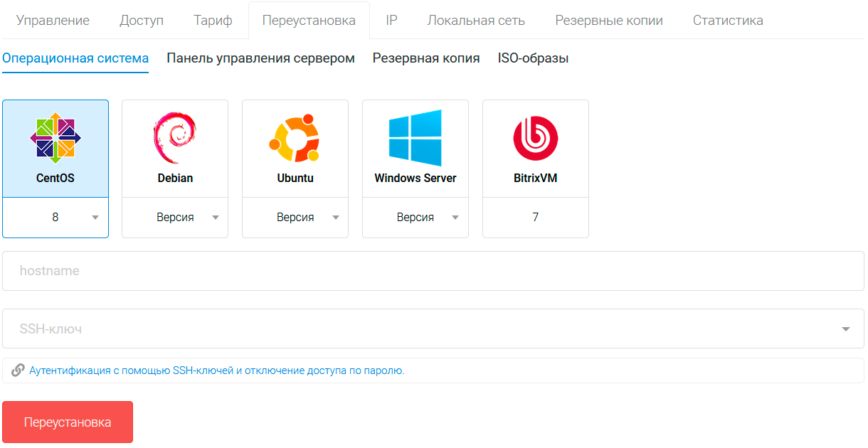This screenshot has width=868, height=448.
Task: Switch to the Доступ tab
Action: click(142, 21)
